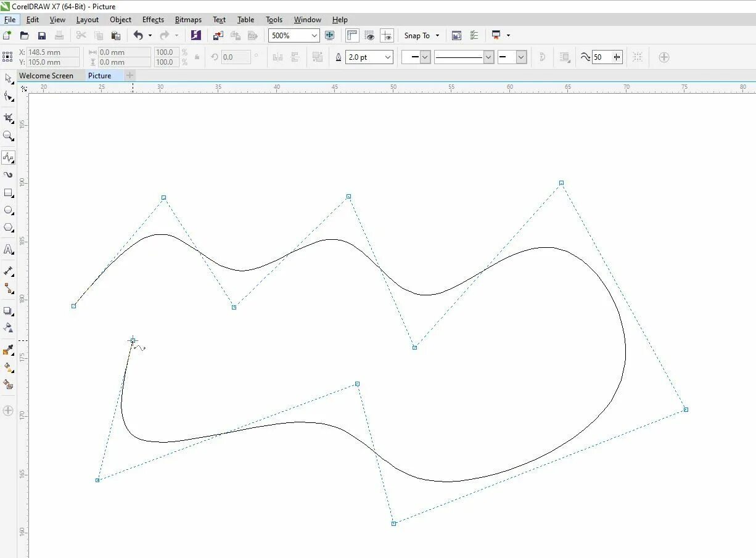
Task: Open the freehand smoothing slider button
Action: click(x=617, y=57)
